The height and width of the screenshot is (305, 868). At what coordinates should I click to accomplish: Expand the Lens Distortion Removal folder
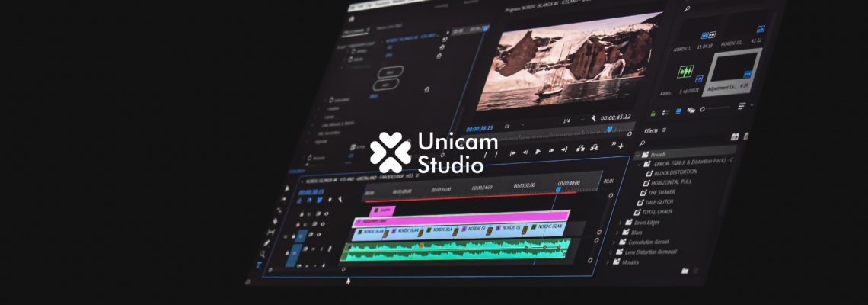(x=612, y=252)
